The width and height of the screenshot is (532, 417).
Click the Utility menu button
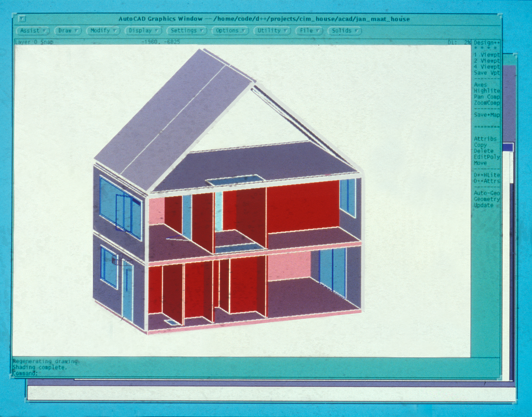click(x=272, y=31)
